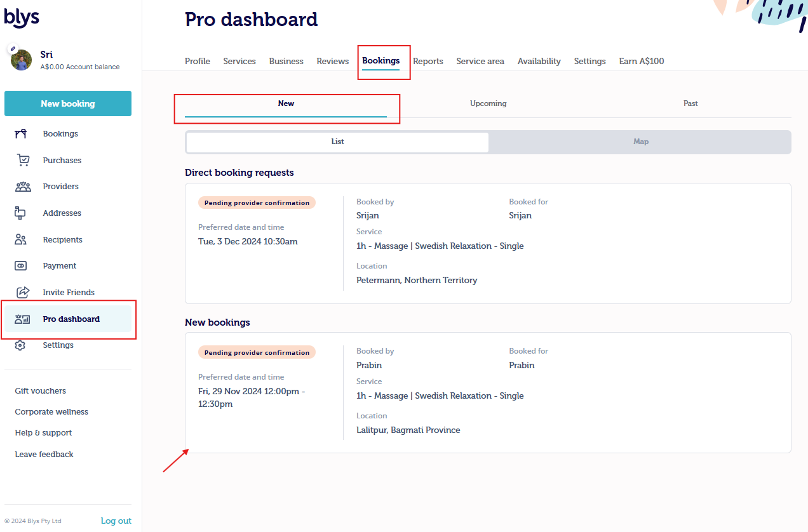
Task: Go to Providers in the sidebar
Action: (61, 187)
